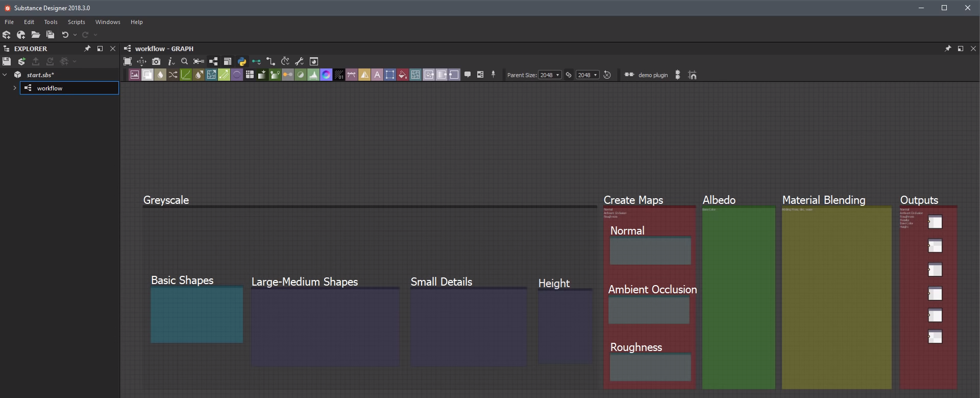Image resolution: width=980 pixels, height=398 pixels.
Task: Open the Scripts menu
Action: click(x=77, y=22)
